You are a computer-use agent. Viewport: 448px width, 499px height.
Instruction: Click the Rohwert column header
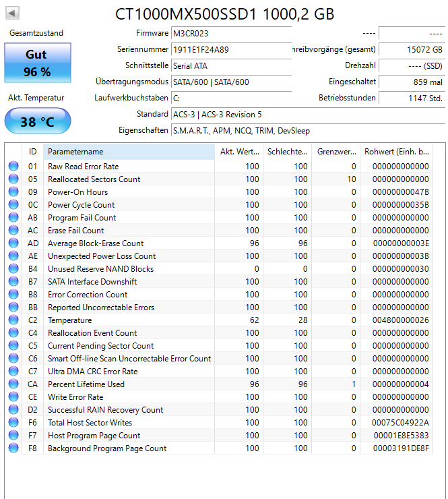click(397, 152)
